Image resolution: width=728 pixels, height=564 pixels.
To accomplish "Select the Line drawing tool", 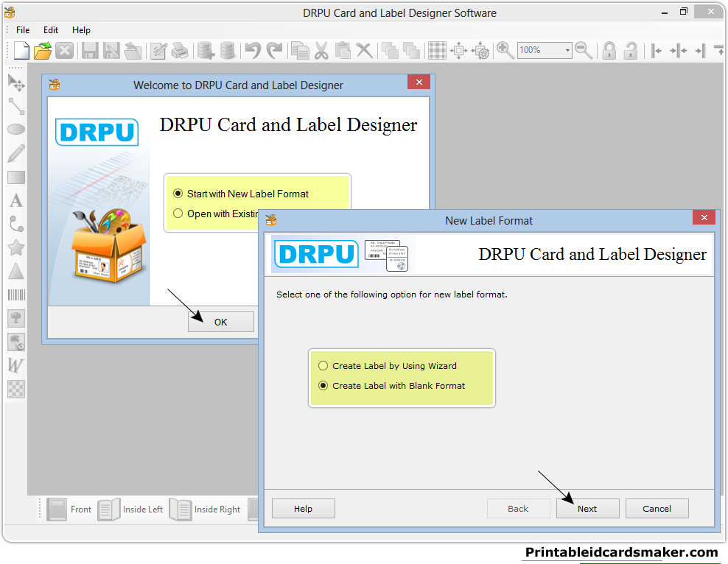I will tap(16, 106).
